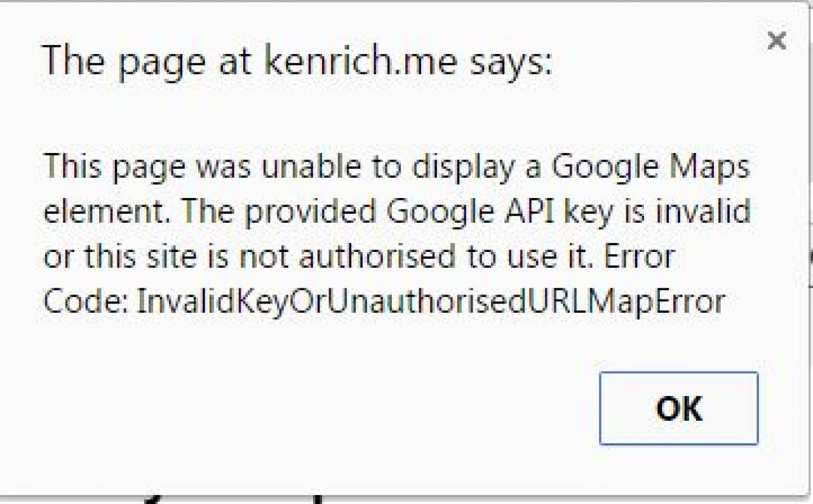Close the dialog with the X icon
The width and height of the screenshot is (813, 504).
coord(776,41)
